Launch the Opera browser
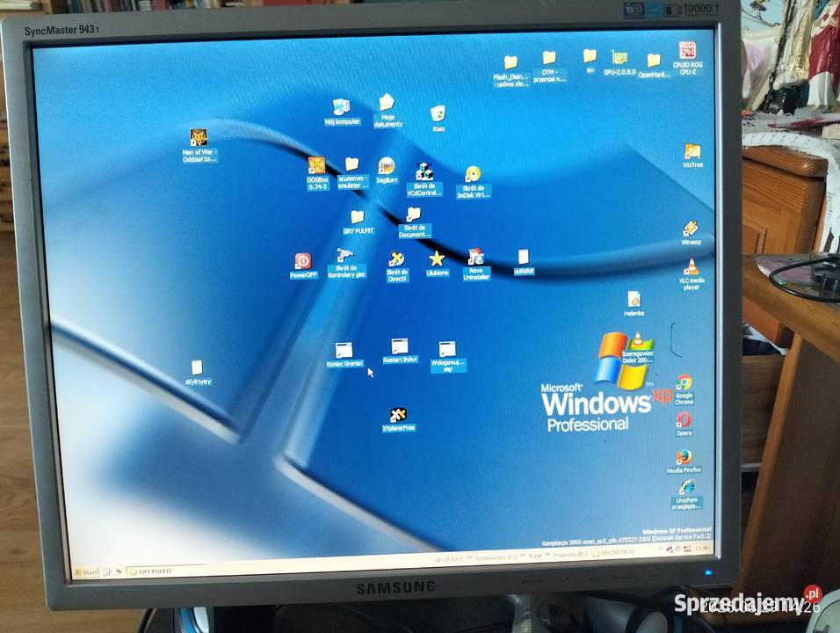The height and width of the screenshot is (633, 840). 684,424
